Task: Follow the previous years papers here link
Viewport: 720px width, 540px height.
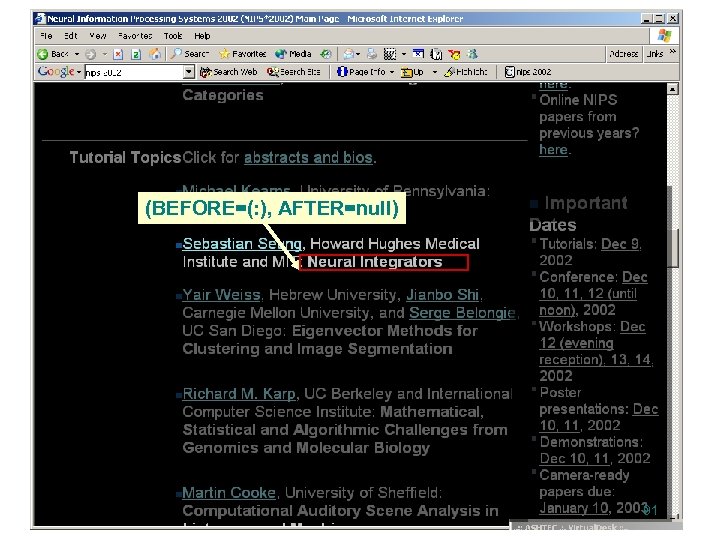Action: [x=553, y=150]
